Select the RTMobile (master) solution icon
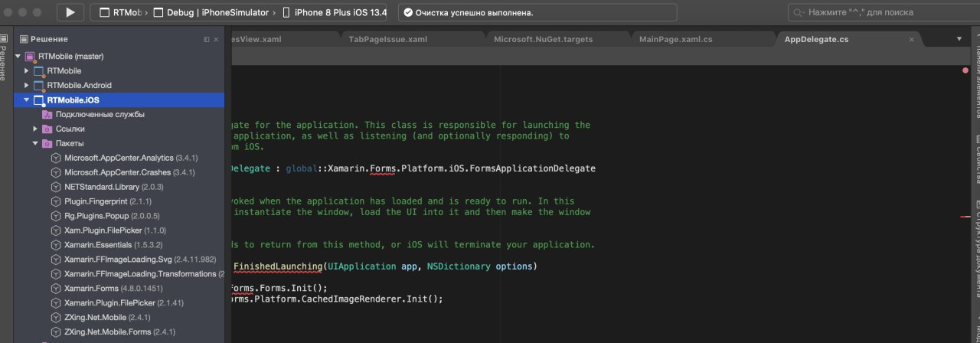The image size is (980, 343). pyautogui.click(x=31, y=56)
